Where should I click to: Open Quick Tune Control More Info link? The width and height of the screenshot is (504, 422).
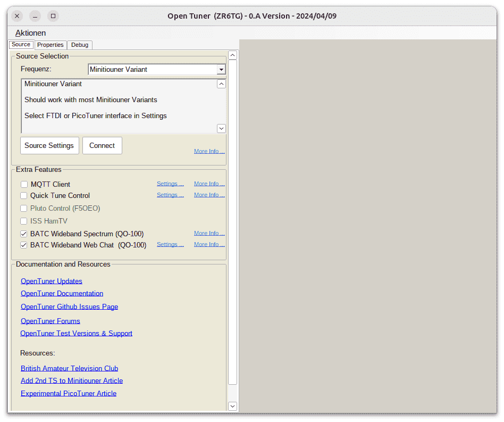click(x=209, y=195)
